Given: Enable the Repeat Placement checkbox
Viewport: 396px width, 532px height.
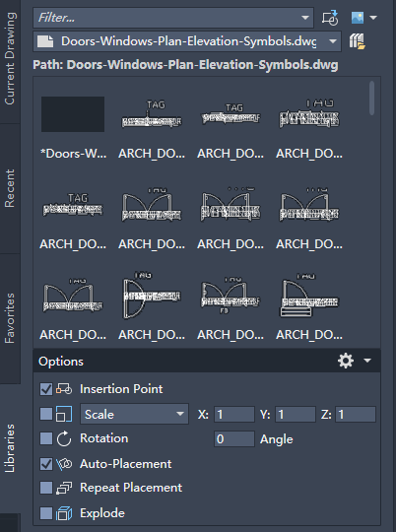Looking at the screenshot, I should click(x=46, y=488).
